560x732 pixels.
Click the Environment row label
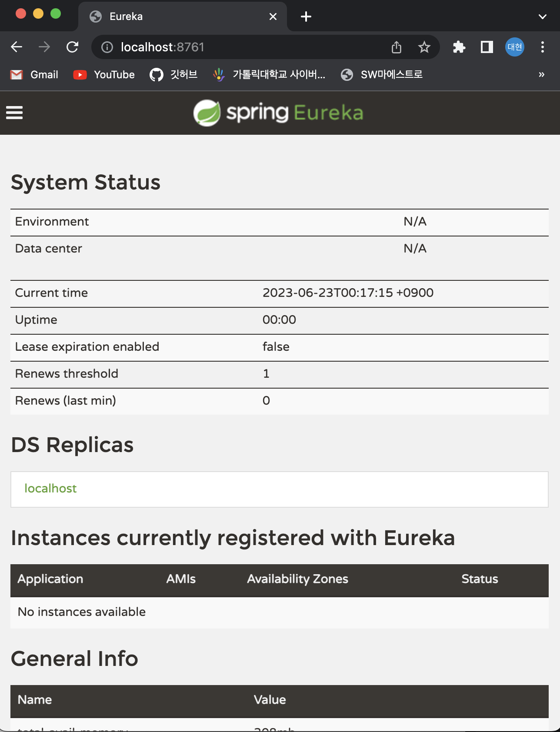[52, 222]
